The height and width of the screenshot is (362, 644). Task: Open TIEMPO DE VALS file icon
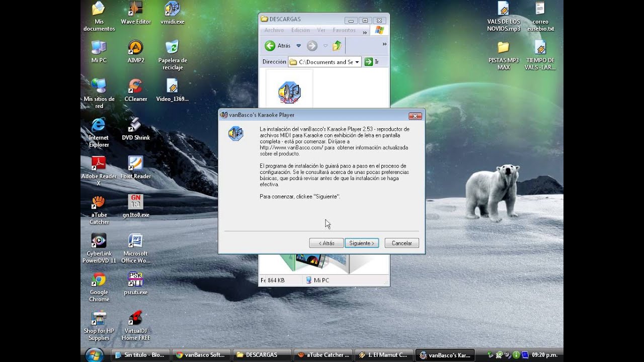point(540,55)
